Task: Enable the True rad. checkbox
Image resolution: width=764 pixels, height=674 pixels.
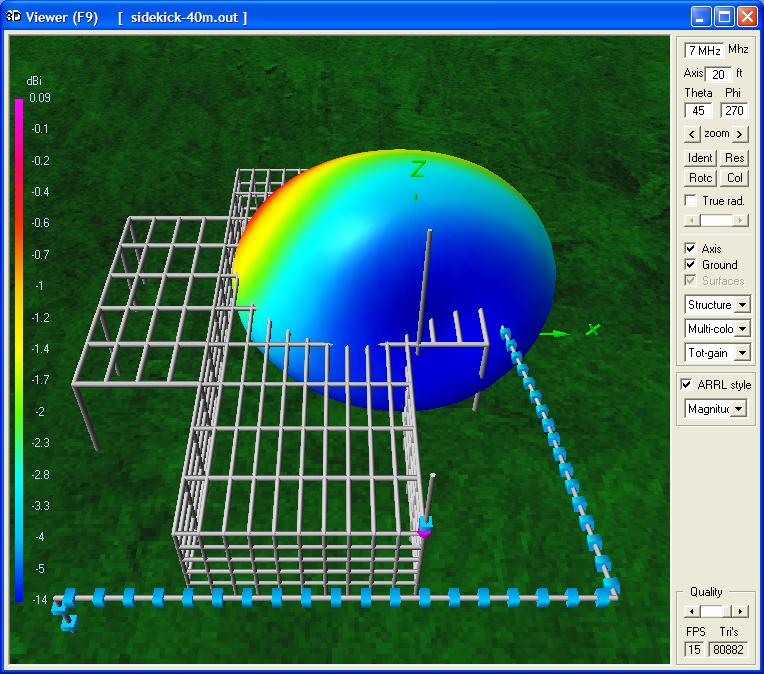Action: 690,201
